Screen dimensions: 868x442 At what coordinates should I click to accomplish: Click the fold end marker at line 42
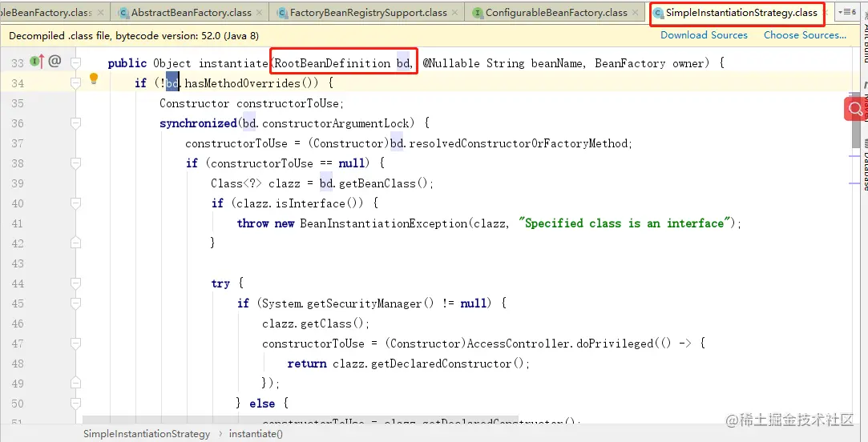[x=76, y=243]
